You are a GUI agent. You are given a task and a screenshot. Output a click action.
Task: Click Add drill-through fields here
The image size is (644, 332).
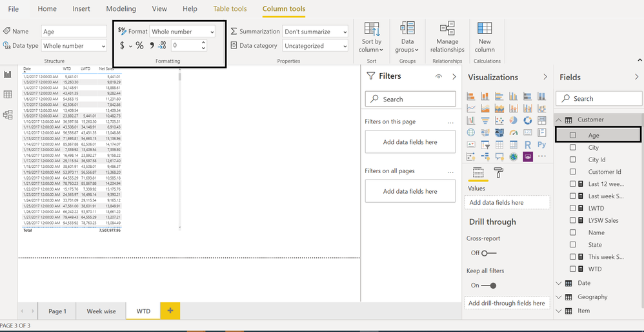(x=507, y=303)
